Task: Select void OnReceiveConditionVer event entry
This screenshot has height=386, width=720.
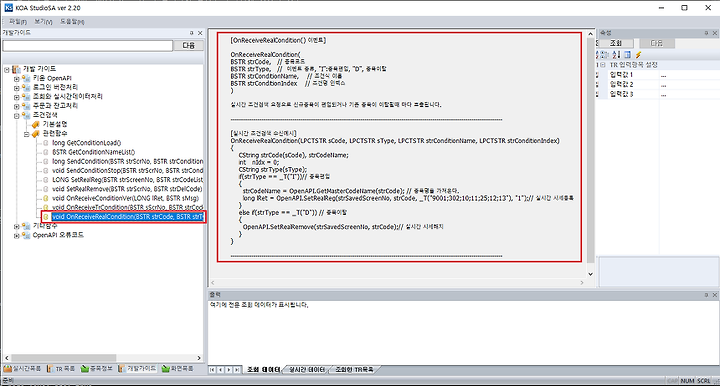Action: pos(125,198)
